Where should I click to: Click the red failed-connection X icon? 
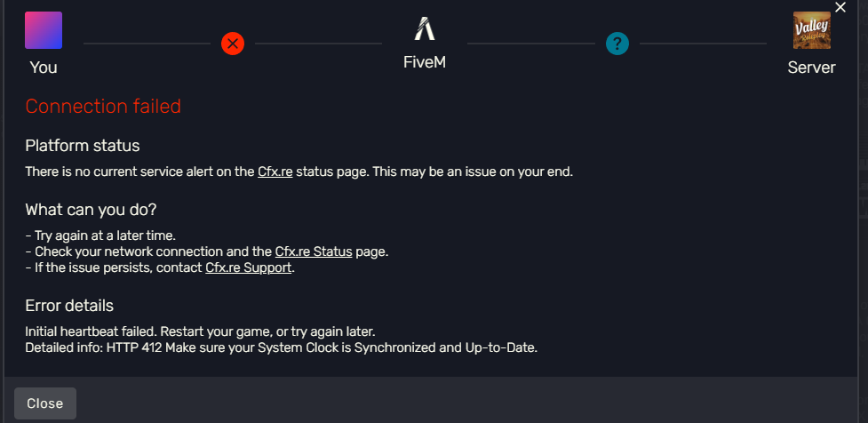(x=233, y=44)
